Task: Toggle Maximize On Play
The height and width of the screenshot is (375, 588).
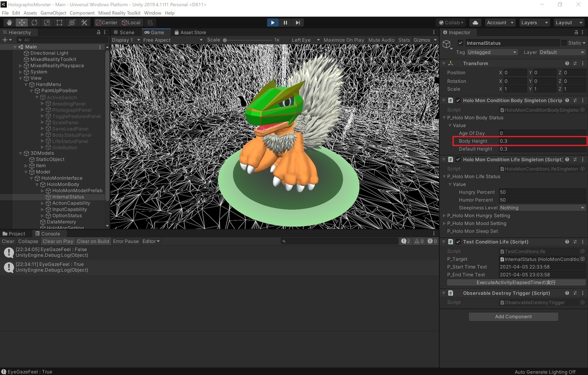Action: click(x=343, y=40)
